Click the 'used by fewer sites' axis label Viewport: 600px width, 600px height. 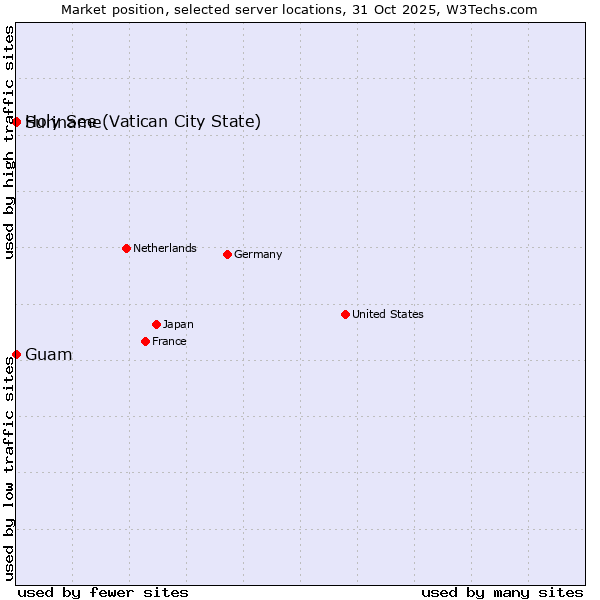(x=103, y=592)
